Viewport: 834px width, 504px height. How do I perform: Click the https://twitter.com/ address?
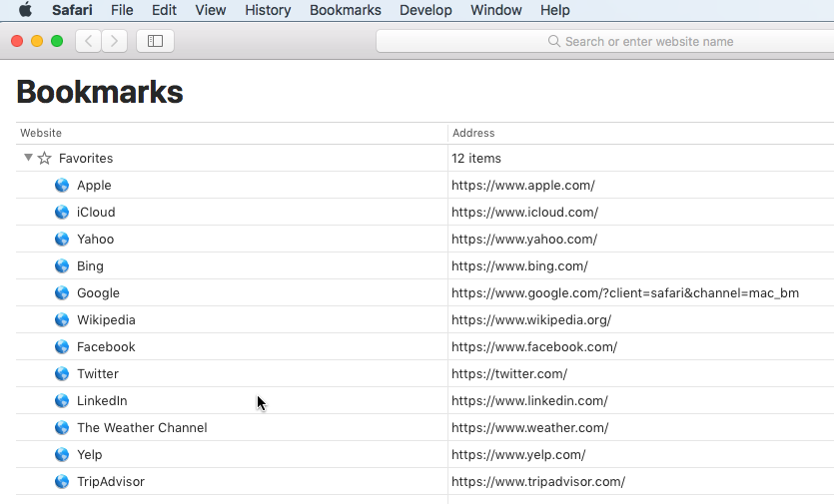tap(509, 373)
